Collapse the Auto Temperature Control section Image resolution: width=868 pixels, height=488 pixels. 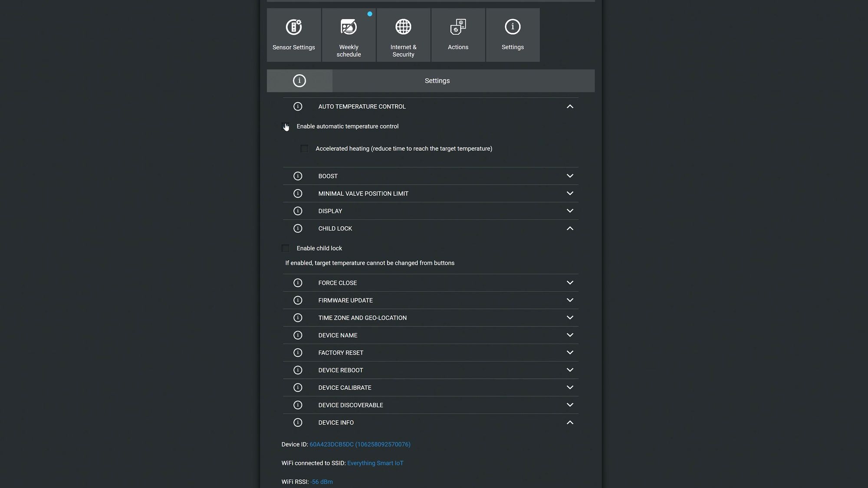(x=570, y=106)
